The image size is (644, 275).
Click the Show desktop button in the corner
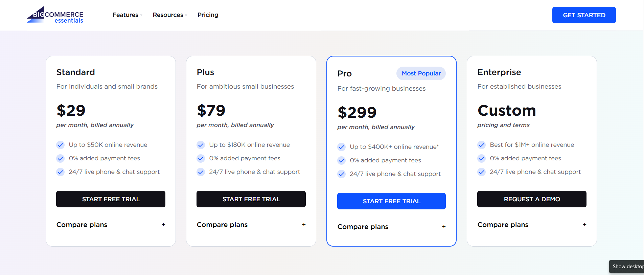click(627, 267)
